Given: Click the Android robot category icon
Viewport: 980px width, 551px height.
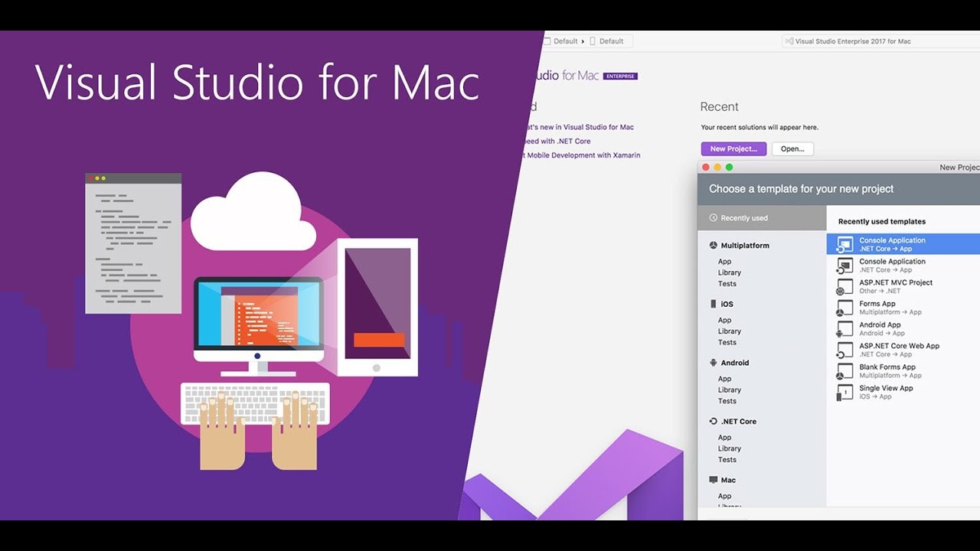Looking at the screenshot, I should [714, 363].
